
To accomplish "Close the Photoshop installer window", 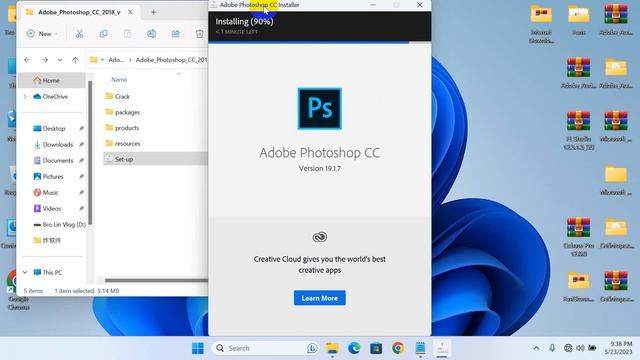I will 420,5.
